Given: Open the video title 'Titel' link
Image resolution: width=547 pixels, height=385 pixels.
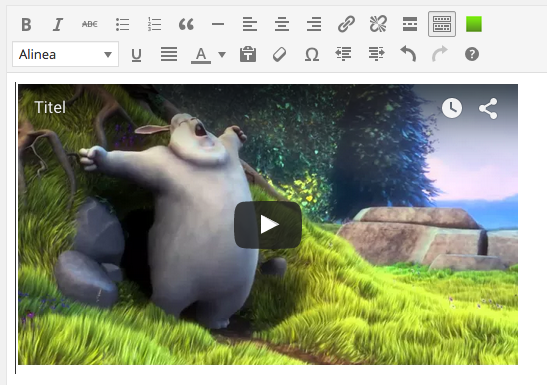Looking at the screenshot, I should [50, 107].
